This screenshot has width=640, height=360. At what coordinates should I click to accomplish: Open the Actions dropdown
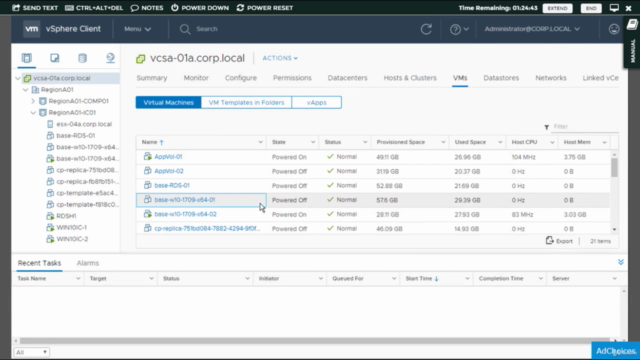click(x=280, y=58)
